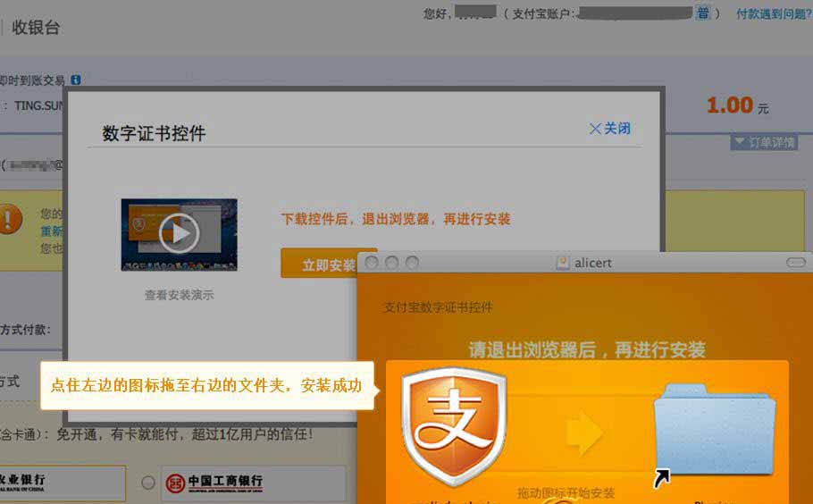Click the orange warning exclamation icon
The width and height of the screenshot is (813, 504).
pos(10,219)
